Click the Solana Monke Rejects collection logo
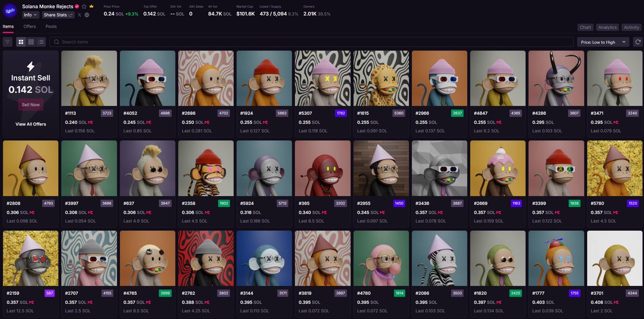Screen dimensions: 644x319 10,10
